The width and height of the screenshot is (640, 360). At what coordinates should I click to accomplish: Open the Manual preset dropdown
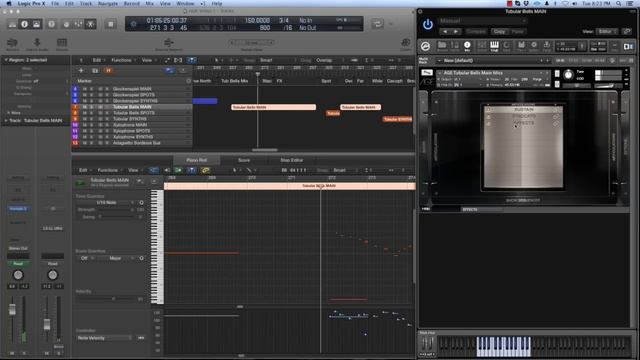(483, 21)
